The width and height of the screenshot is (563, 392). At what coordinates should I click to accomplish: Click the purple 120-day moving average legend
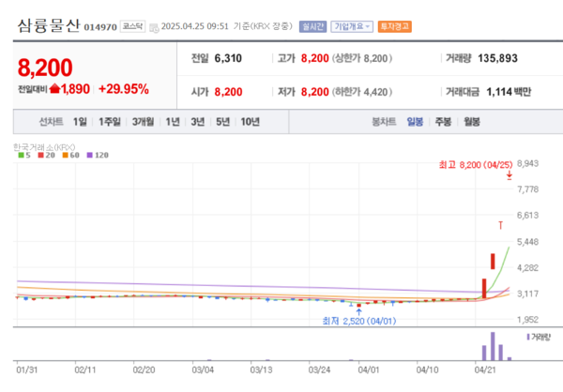tap(98, 155)
